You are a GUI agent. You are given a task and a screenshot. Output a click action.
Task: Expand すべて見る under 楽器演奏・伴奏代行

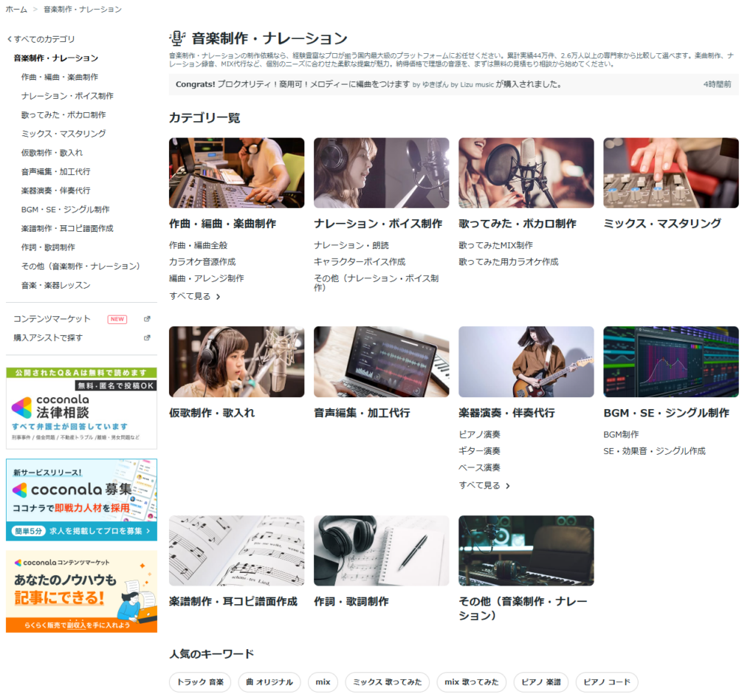[x=484, y=485]
